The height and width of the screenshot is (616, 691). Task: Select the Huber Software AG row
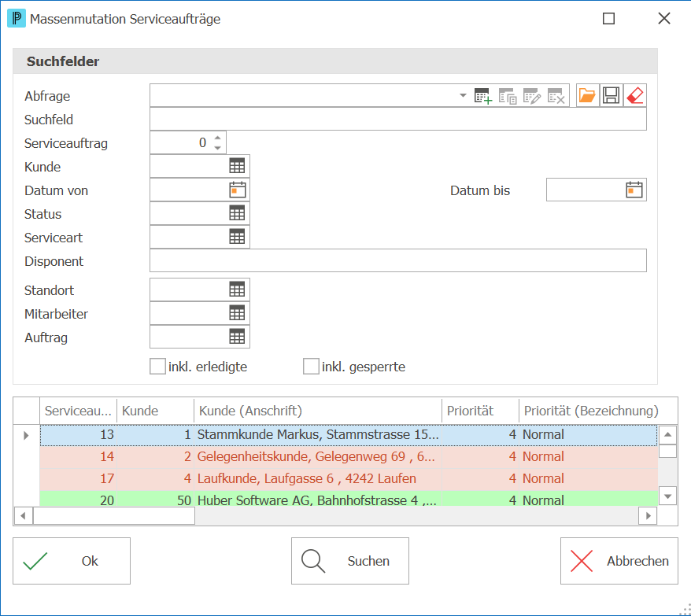(349, 500)
